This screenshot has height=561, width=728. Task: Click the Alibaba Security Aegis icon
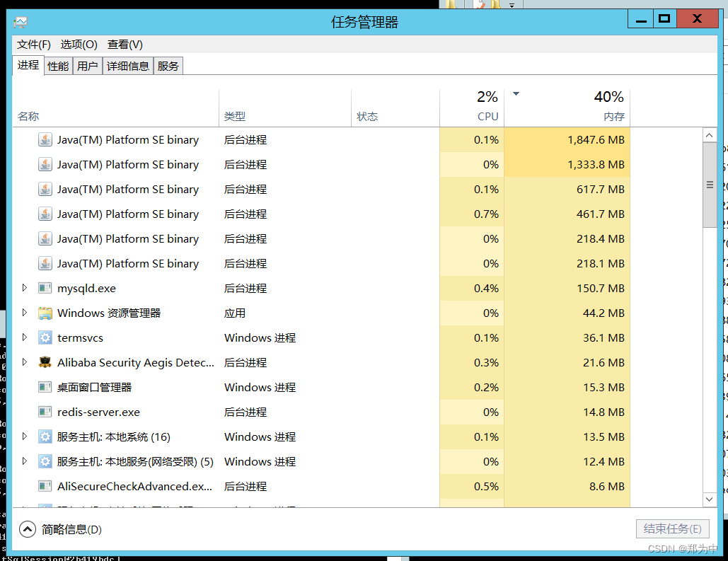click(x=45, y=362)
